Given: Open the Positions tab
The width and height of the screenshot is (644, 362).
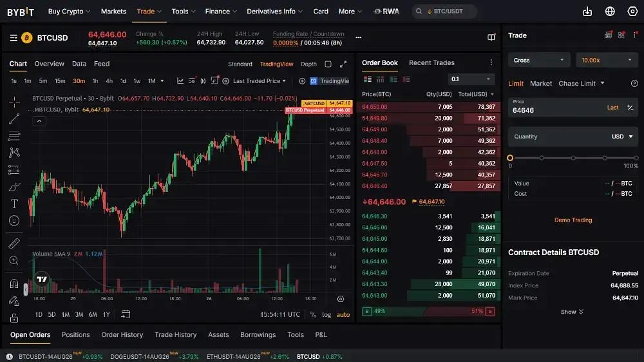Looking at the screenshot, I should tap(75, 335).
